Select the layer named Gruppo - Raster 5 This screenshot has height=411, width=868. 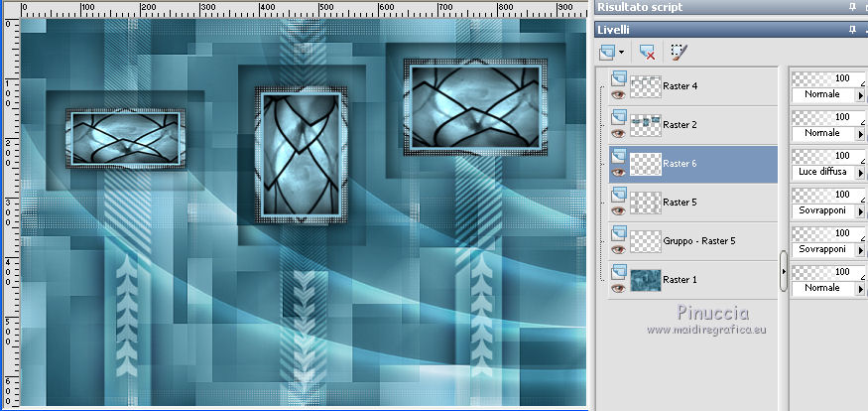(x=699, y=241)
